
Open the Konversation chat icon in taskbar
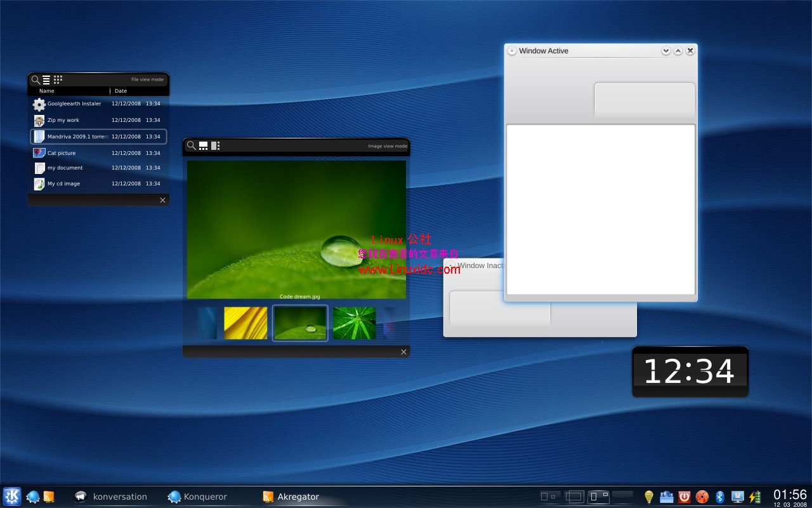coord(81,497)
